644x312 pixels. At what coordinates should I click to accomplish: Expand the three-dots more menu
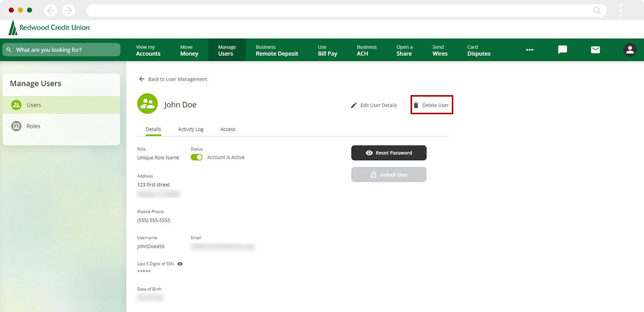tap(529, 50)
